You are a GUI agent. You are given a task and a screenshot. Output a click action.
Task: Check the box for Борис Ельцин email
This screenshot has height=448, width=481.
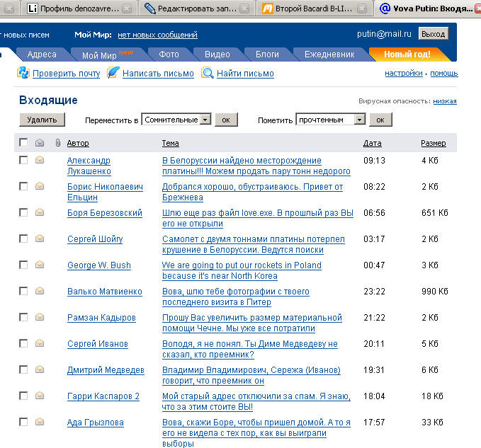23,186
